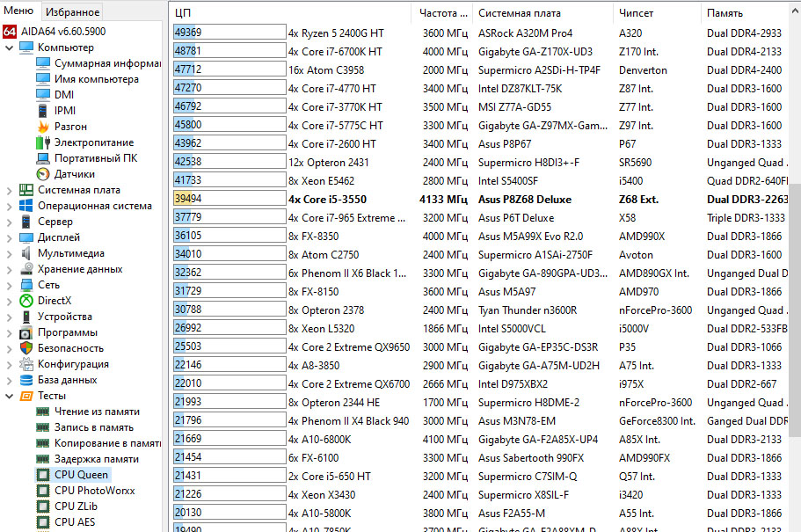This screenshot has width=801, height=532.
Task: Click the 20130 score bar
Action: (x=229, y=512)
